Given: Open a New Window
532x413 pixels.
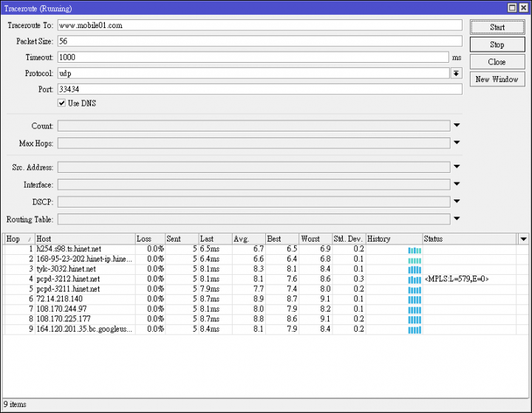Looking at the screenshot, I should coord(497,79).
